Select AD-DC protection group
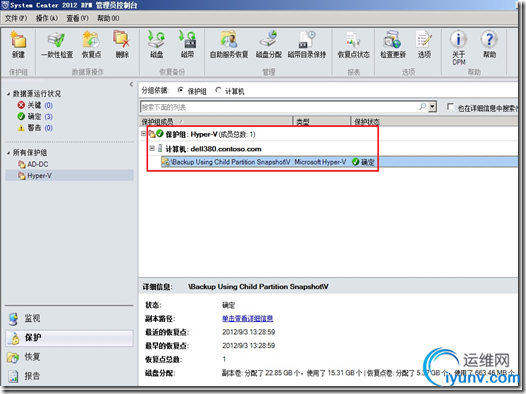 [x=33, y=164]
